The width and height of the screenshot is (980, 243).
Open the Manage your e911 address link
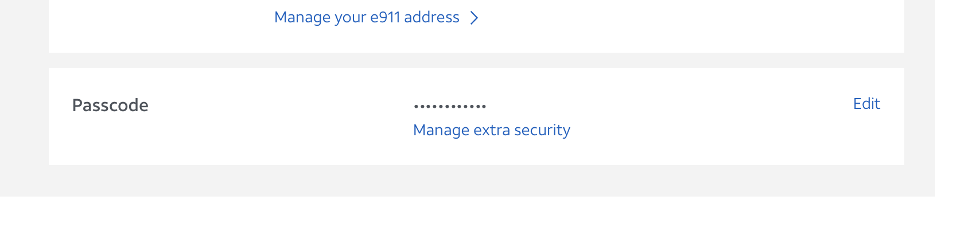click(367, 18)
